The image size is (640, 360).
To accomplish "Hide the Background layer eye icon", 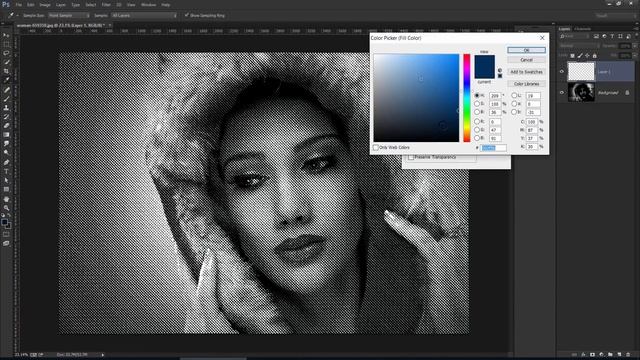I will 562,93.
